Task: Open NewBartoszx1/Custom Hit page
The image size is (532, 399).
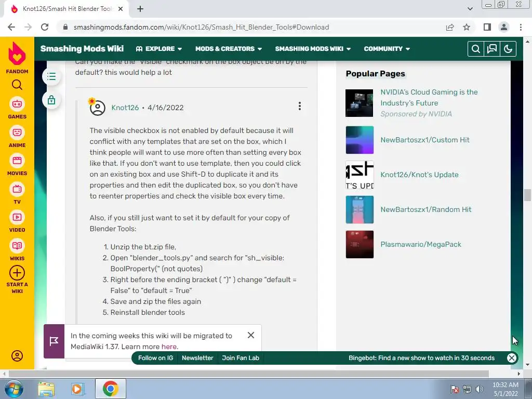Action: (425, 140)
